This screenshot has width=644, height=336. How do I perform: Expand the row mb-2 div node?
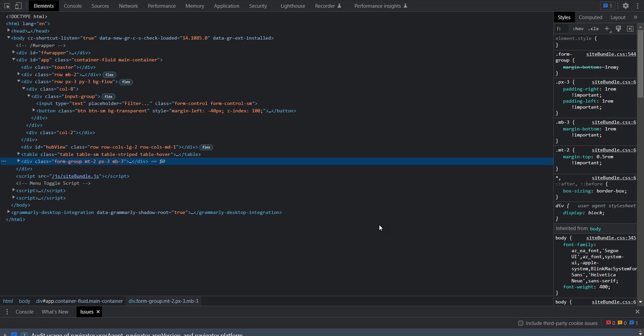click(19, 75)
